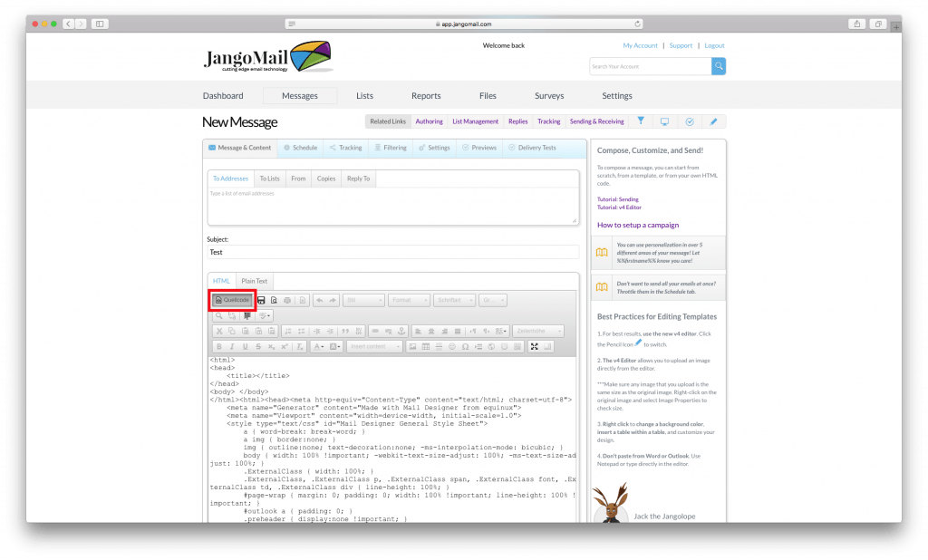Click the anchor icon in editor toolbar
The image size is (928, 560).
[x=401, y=331]
